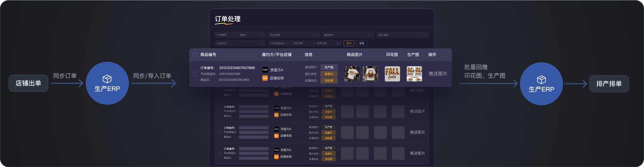Viewport: 644px width, 167px height.
Task: Open the 处理状态 filter dropdown
Action: coord(240,43)
